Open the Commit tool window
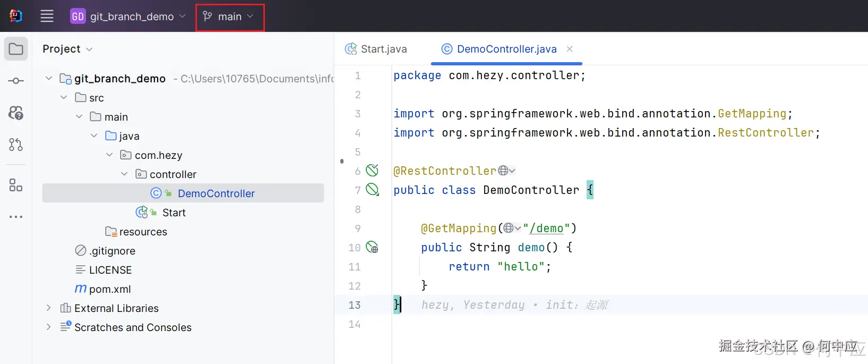 [16, 81]
